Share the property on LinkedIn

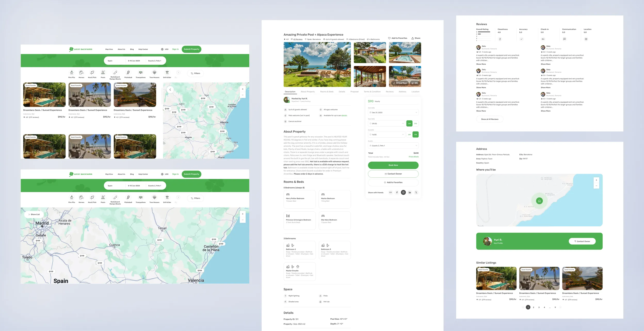(x=410, y=192)
